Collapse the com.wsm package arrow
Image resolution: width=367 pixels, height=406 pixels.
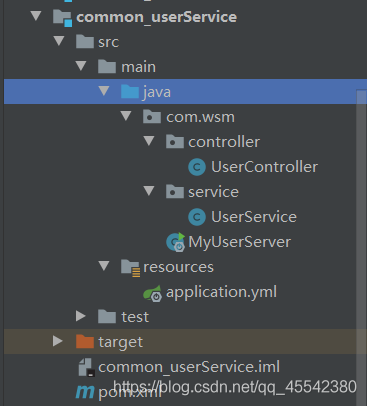(126, 116)
